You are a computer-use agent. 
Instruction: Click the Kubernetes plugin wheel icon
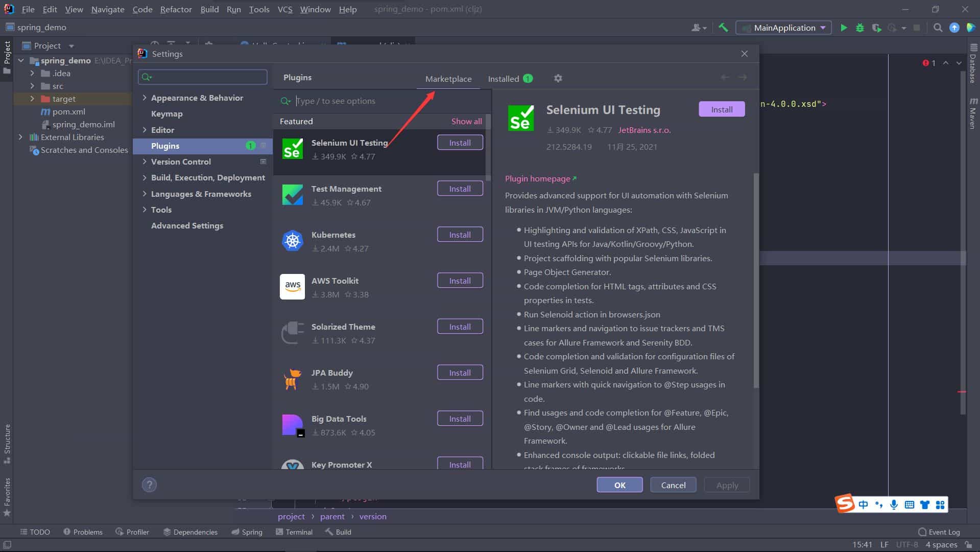point(293,241)
